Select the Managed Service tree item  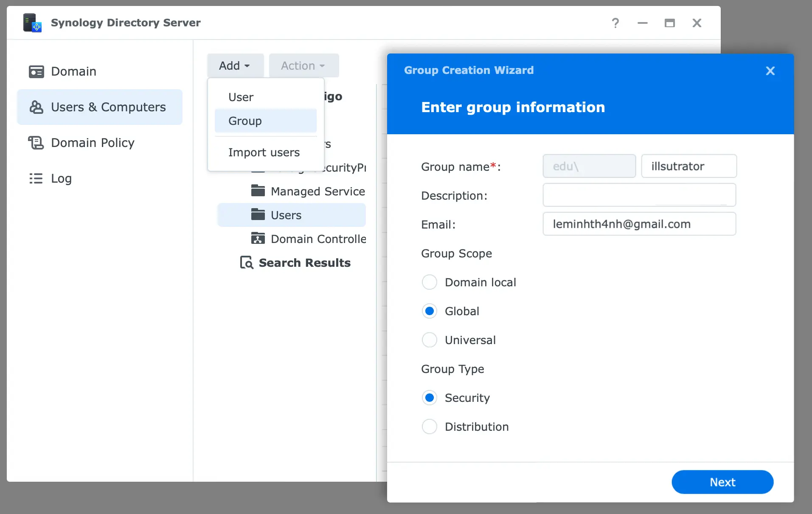click(x=292, y=191)
